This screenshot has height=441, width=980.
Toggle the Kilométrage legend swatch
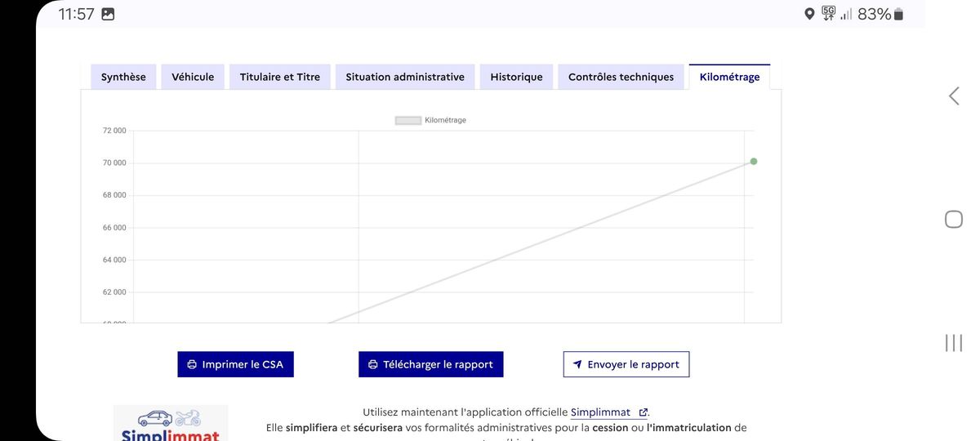[408, 120]
